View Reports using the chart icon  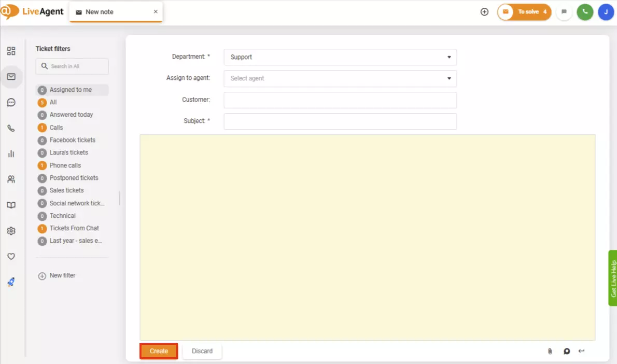click(x=11, y=153)
